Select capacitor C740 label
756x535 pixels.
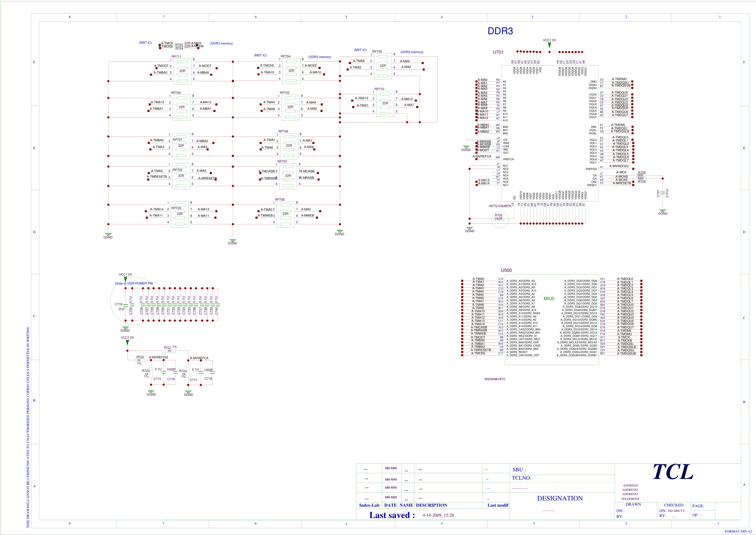coord(216,311)
